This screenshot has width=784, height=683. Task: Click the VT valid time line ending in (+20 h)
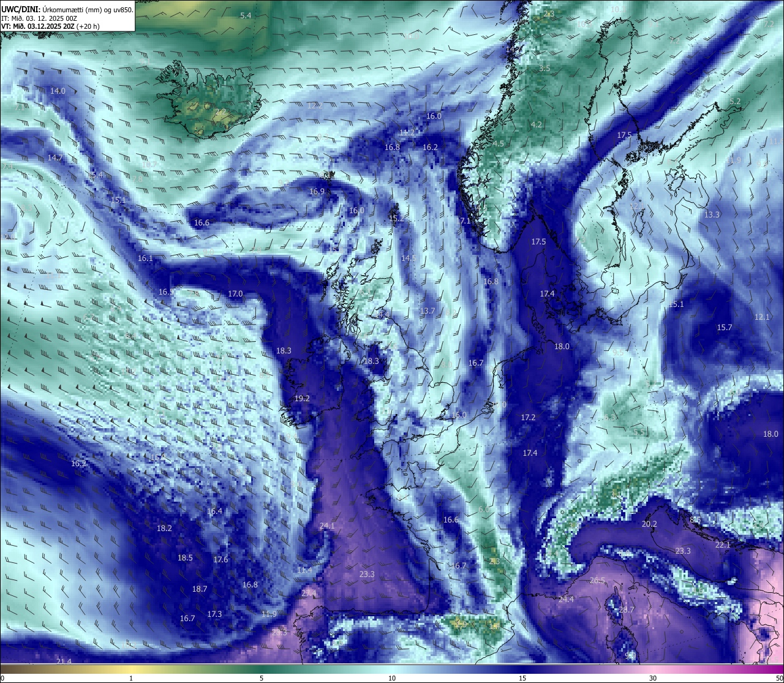[50, 26]
